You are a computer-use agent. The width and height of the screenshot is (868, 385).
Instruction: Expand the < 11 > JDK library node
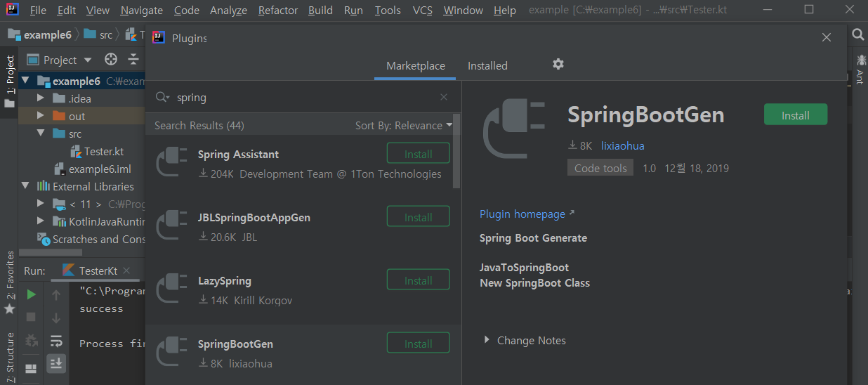pyautogui.click(x=41, y=204)
